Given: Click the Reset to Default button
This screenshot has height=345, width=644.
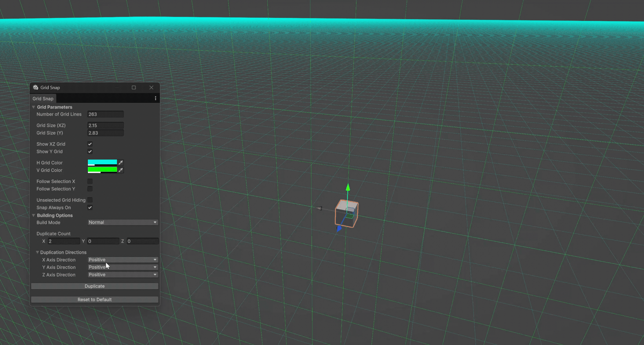Looking at the screenshot, I should pyautogui.click(x=95, y=300).
